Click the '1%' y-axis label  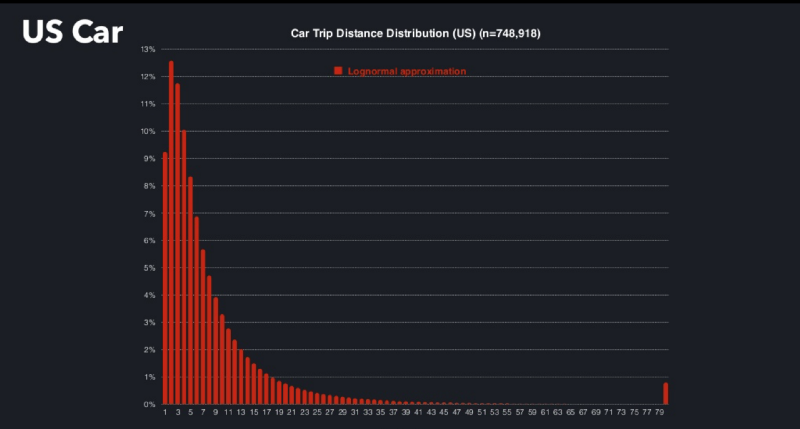coord(149,377)
